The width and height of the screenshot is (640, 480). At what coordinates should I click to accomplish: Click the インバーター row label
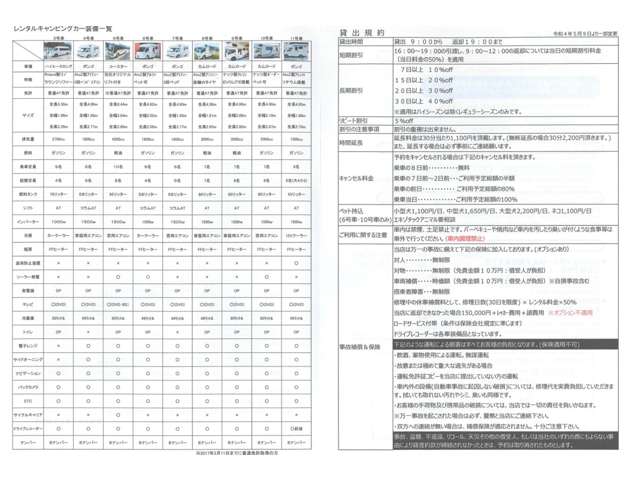tap(28, 222)
